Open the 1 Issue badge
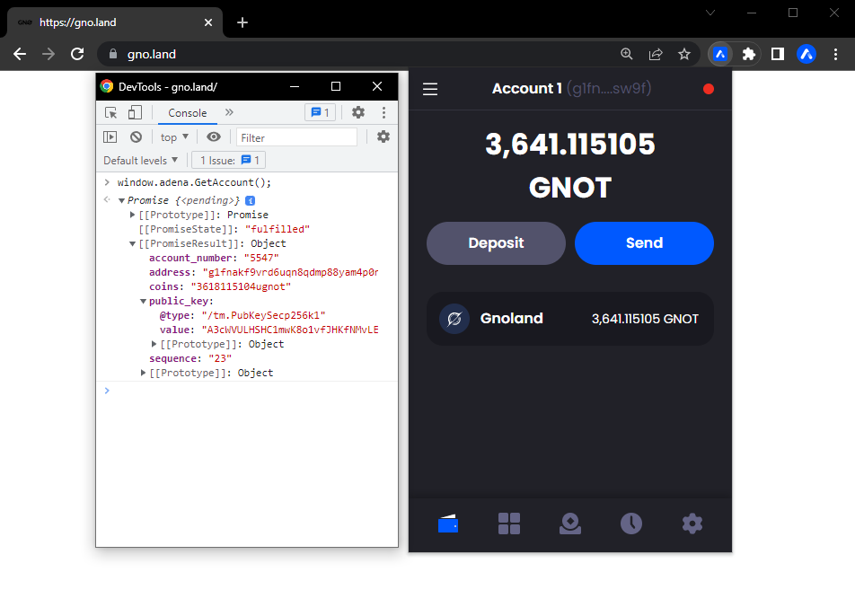This screenshot has width=855, height=616. coord(229,160)
